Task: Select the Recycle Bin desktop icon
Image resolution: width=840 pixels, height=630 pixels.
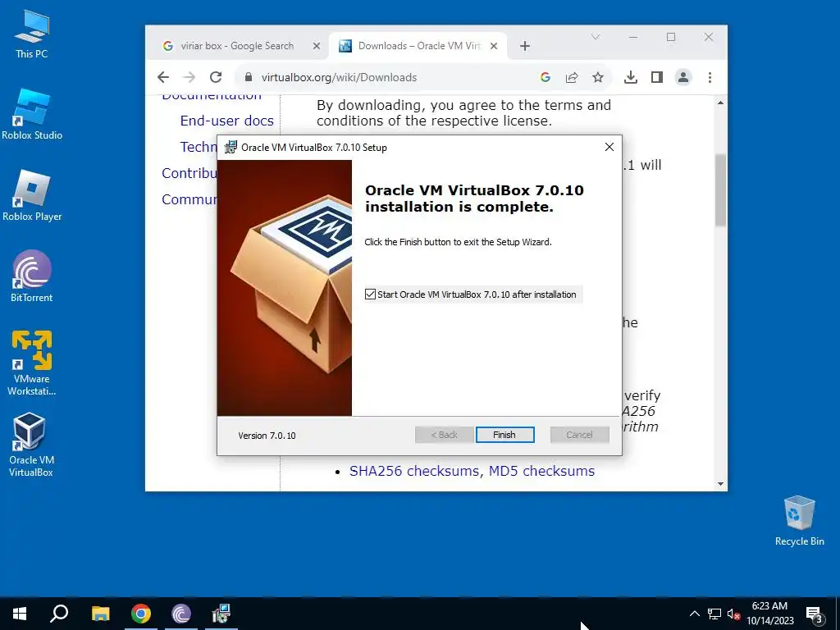Action: point(799,521)
